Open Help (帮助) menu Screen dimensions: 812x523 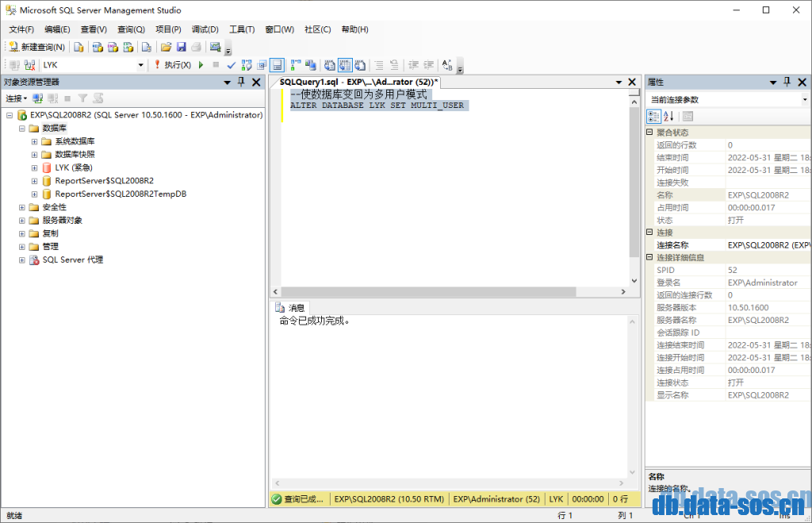(354, 29)
